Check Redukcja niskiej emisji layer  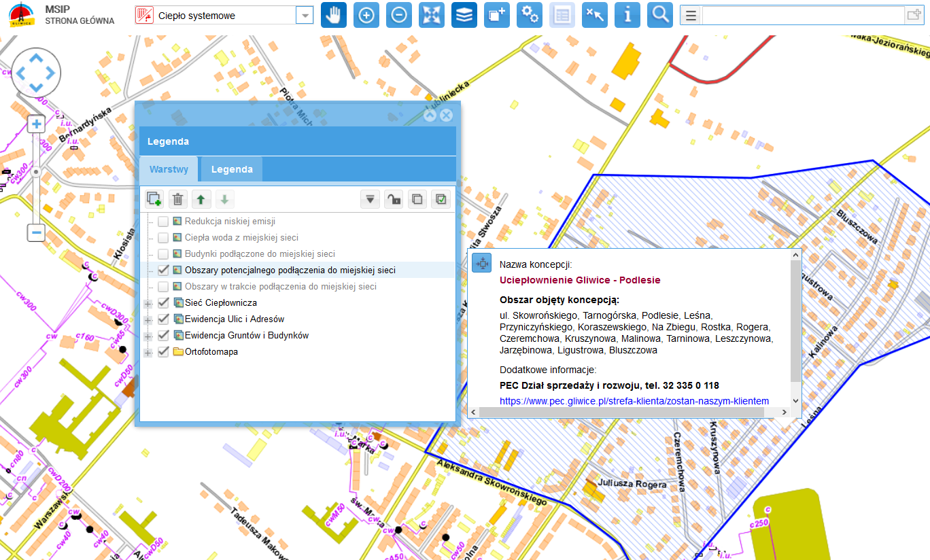click(163, 222)
